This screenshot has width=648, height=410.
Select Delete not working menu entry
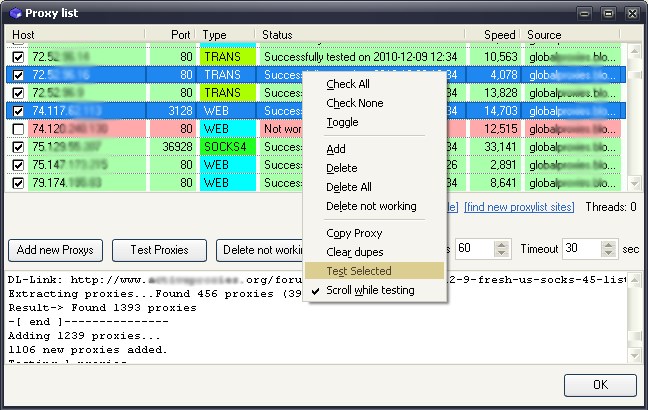click(x=374, y=206)
